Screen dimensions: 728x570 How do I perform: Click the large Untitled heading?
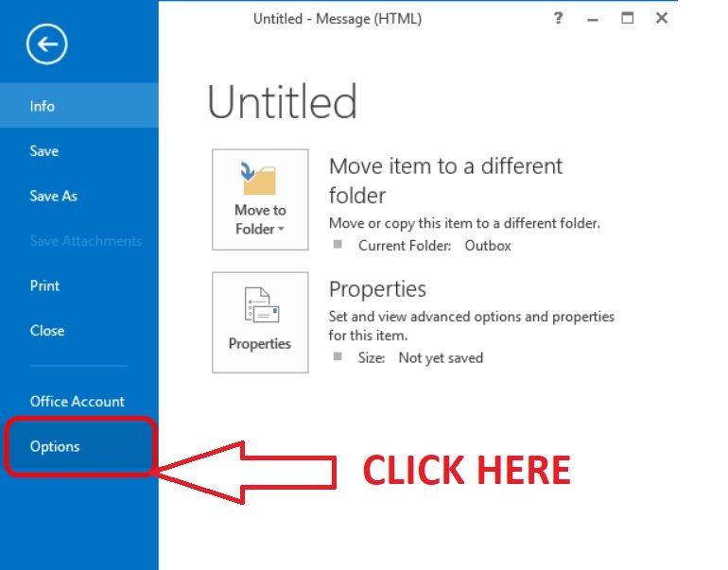283,102
